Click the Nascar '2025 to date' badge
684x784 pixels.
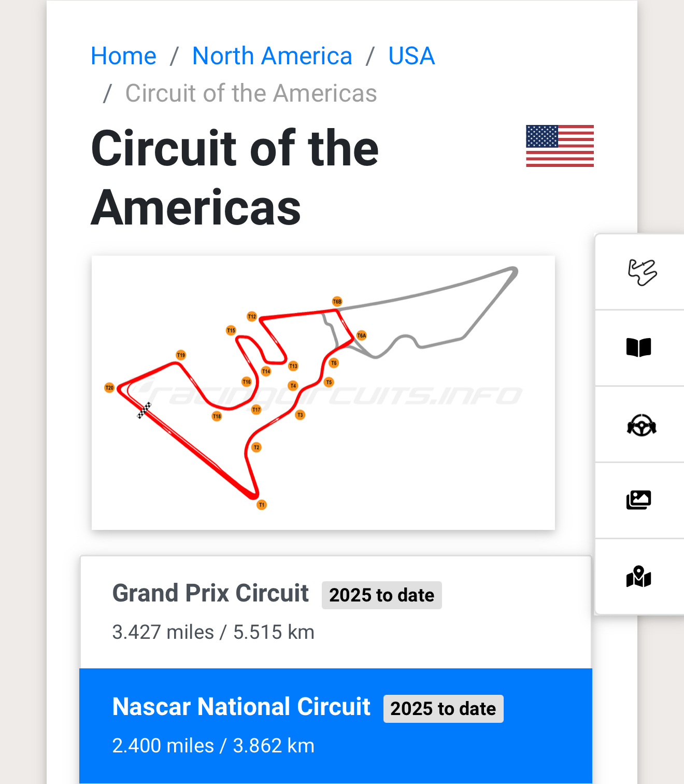pos(443,709)
